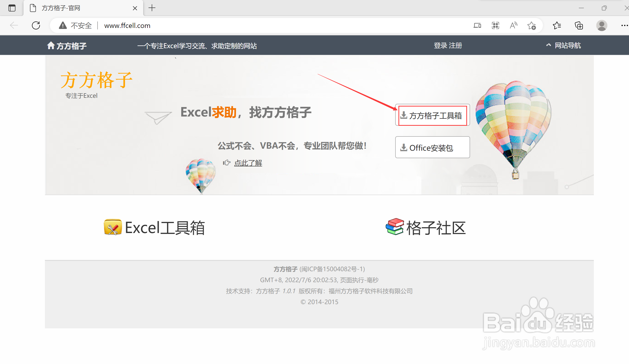Open a new browser tab

click(x=152, y=8)
